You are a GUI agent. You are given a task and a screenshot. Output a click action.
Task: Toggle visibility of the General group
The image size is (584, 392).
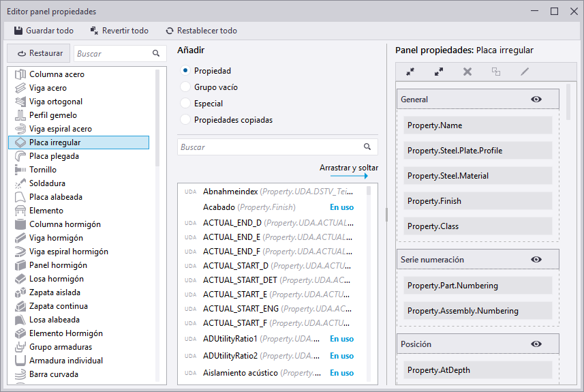click(x=536, y=100)
